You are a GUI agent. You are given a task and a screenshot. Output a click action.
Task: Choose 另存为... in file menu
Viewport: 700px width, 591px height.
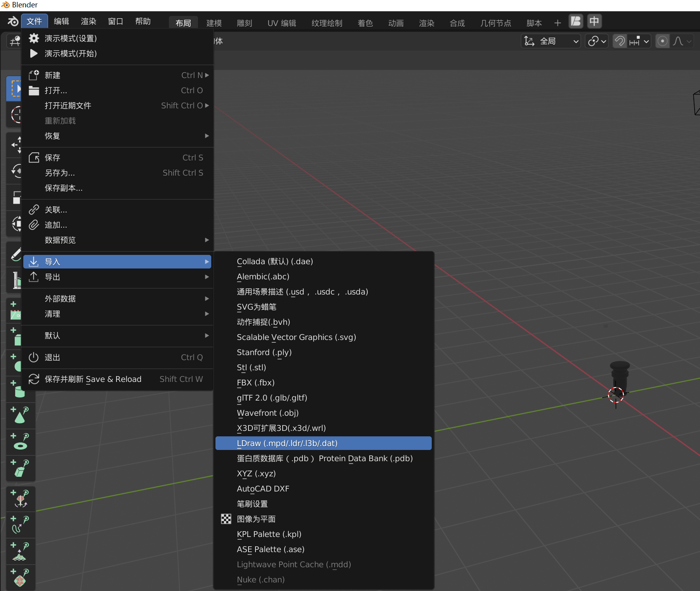(x=117, y=173)
